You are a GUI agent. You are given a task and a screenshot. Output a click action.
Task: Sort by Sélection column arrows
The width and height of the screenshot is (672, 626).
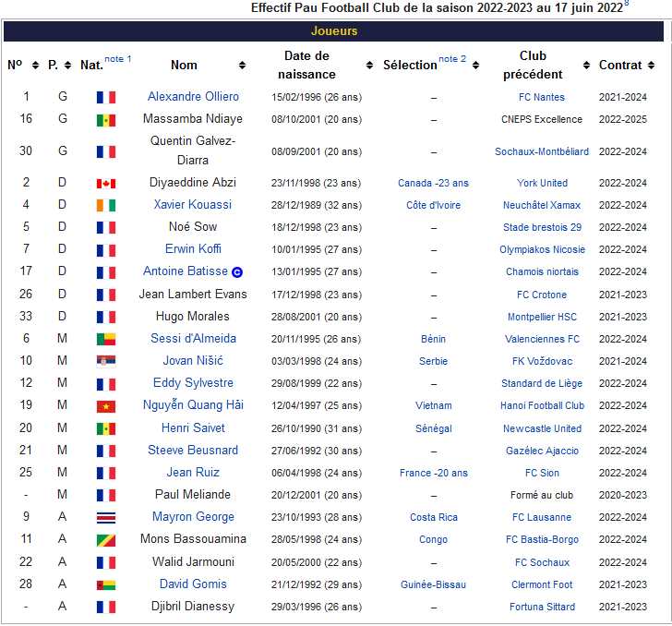point(475,66)
